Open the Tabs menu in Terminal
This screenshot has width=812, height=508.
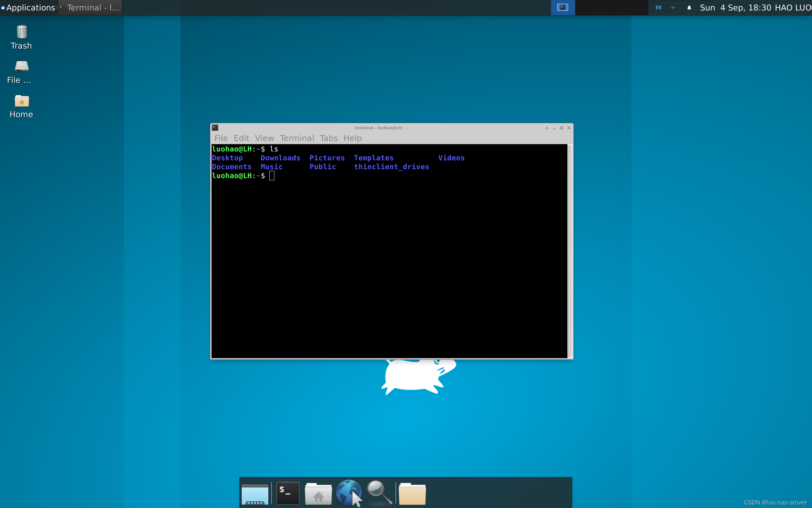(329, 138)
